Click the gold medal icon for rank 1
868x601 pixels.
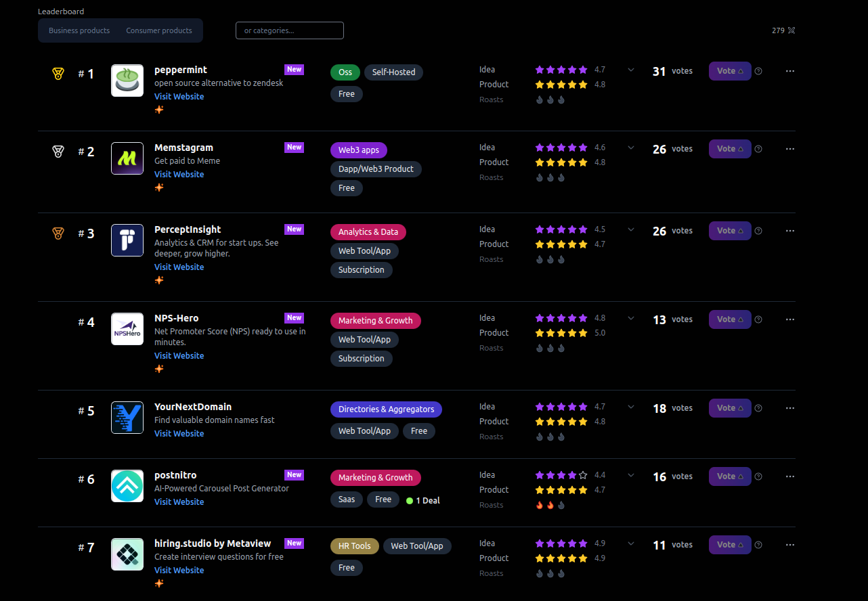(58, 74)
